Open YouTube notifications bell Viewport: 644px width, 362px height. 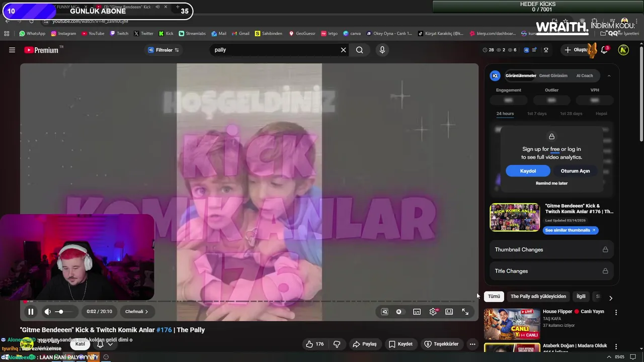(604, 50)
